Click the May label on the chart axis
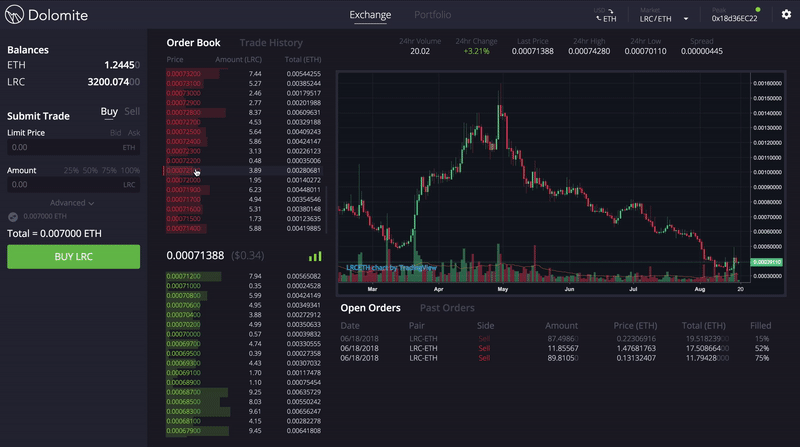800x448 pixels. coord(503,289)
